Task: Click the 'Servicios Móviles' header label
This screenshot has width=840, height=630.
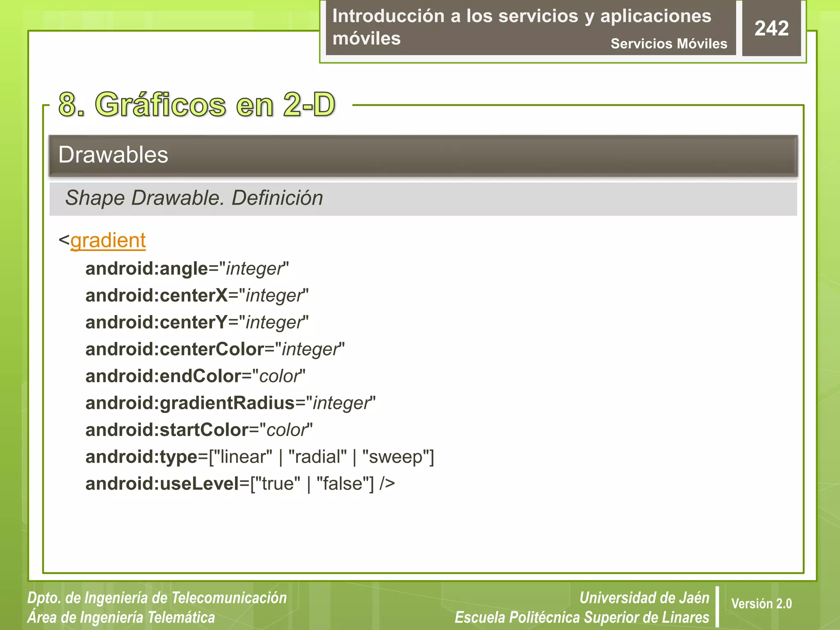Action: pyautogui.click(x=669, y=43)
